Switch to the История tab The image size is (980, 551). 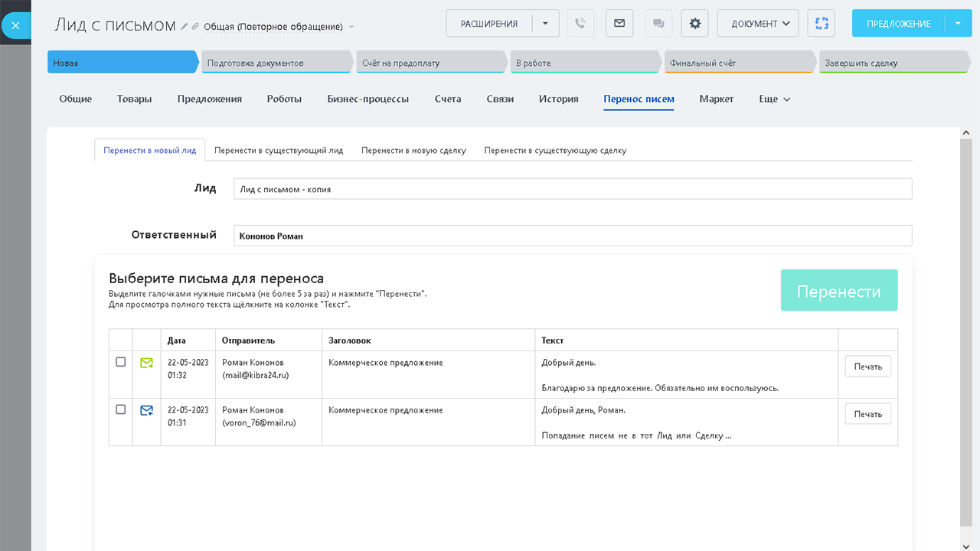pyautogui.click(x=558, y=99)
